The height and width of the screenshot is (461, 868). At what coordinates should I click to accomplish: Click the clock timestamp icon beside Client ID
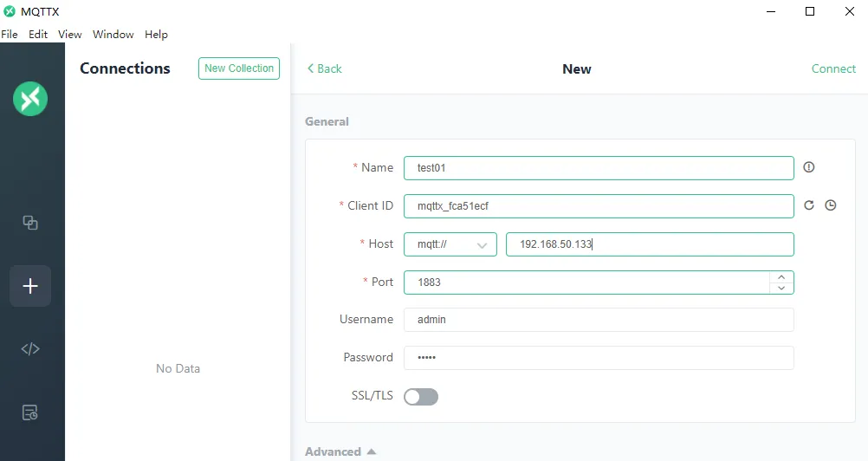pyautogui.click(x=831, y=205)
